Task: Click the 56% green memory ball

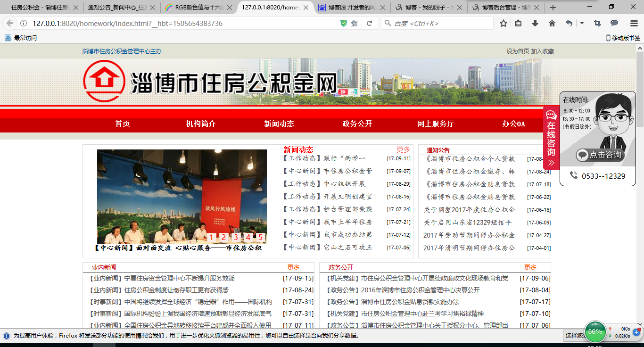Action: pos(595,331)
